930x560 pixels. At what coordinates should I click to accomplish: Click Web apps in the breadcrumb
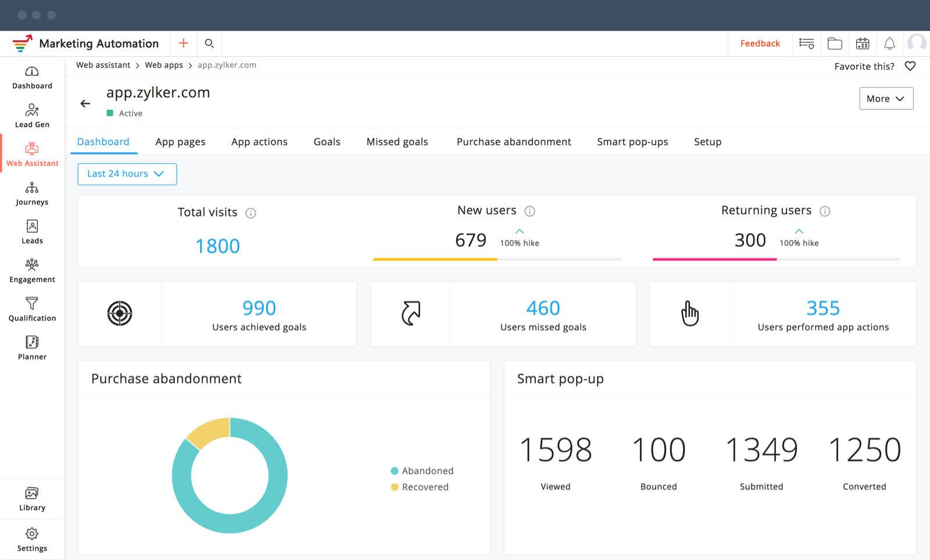click(x=164, y=65)
